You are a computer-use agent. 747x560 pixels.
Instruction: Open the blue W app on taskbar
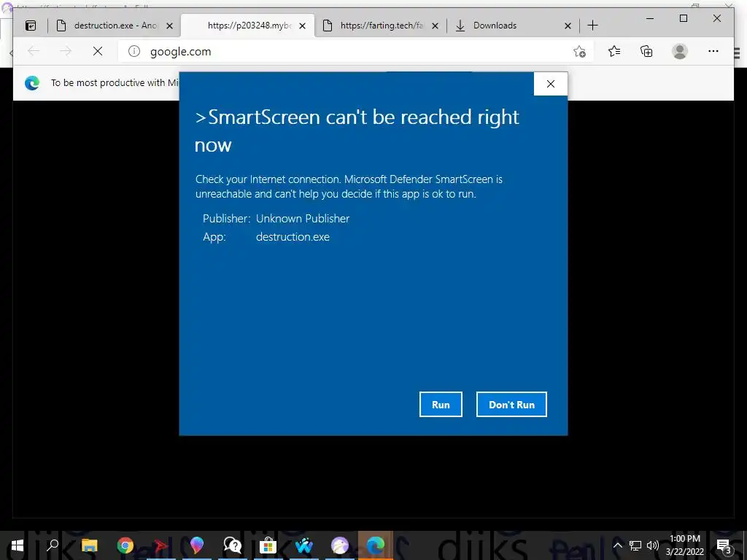[x=304, y=545]
